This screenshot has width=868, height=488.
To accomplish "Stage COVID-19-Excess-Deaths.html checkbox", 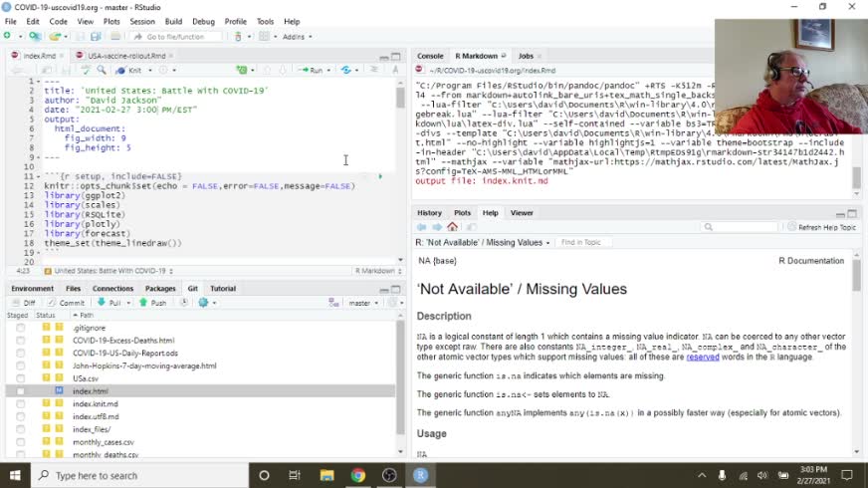I will [21, 341].
